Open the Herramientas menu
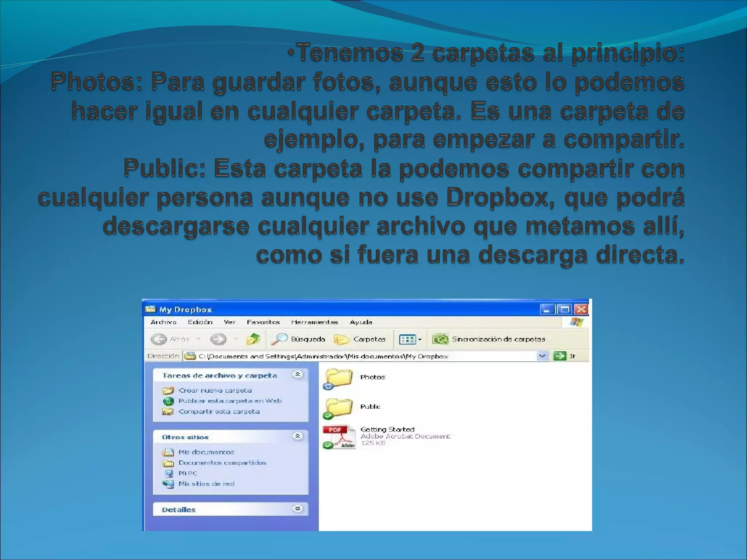 point(314,322)
